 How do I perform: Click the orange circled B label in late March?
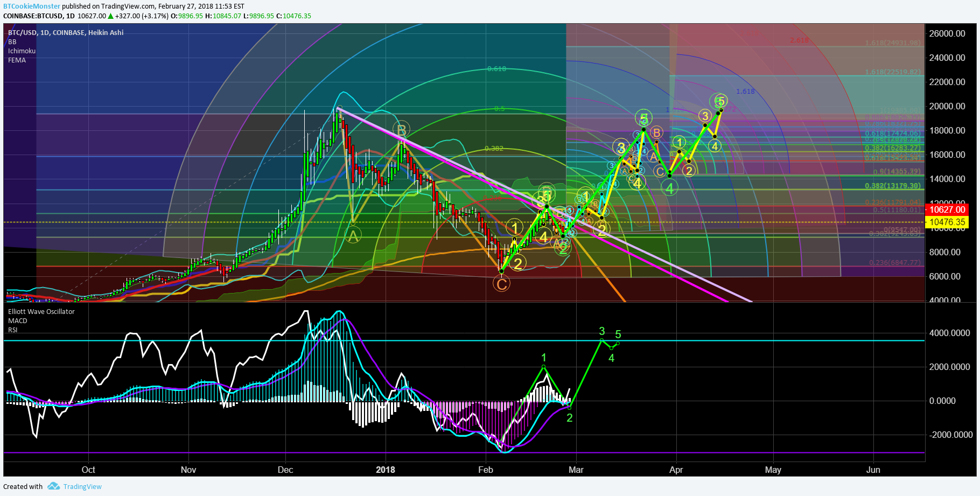pyautogui.click(x=656, y=132)
